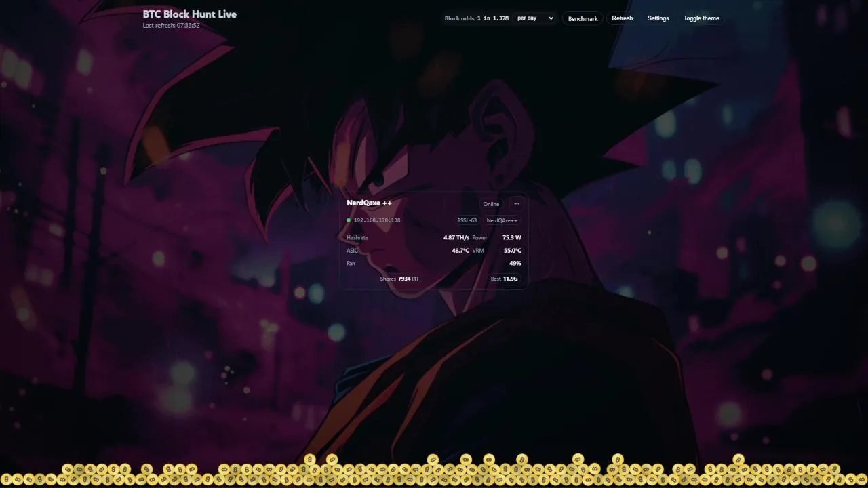This screenshot has width=868, height=488.
Task: Click the Block odds 1 in 1.37M value
Action: tap(493, 18)
